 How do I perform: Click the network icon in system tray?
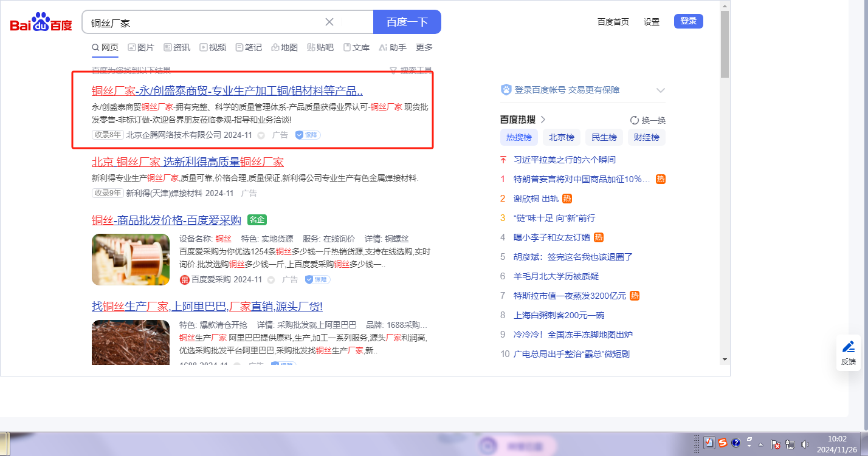click(790, 444)
